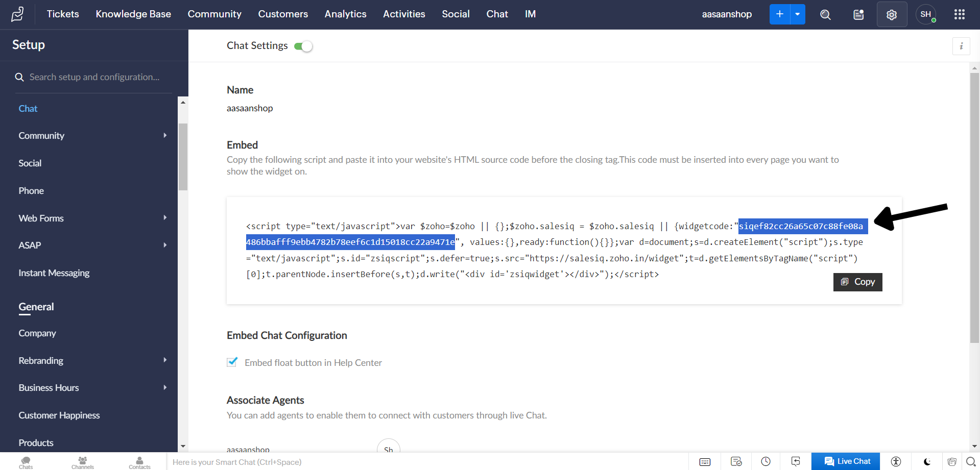Expand the ASAP submenu arrow

(x=165, y=245)
